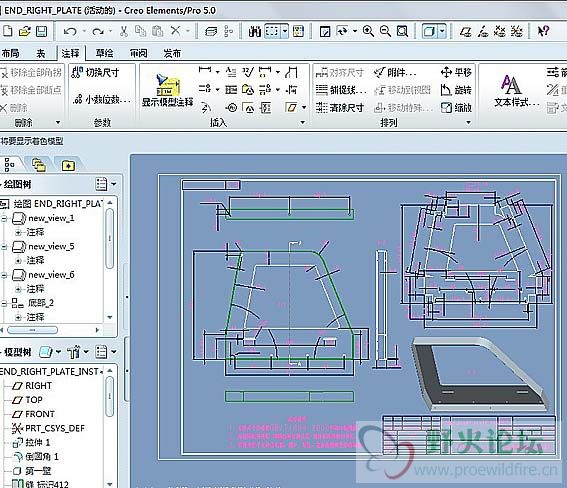Screen dimensions: 567x488
Task: Expand the 排列 group overflow arrow
Action: point(468,123)
